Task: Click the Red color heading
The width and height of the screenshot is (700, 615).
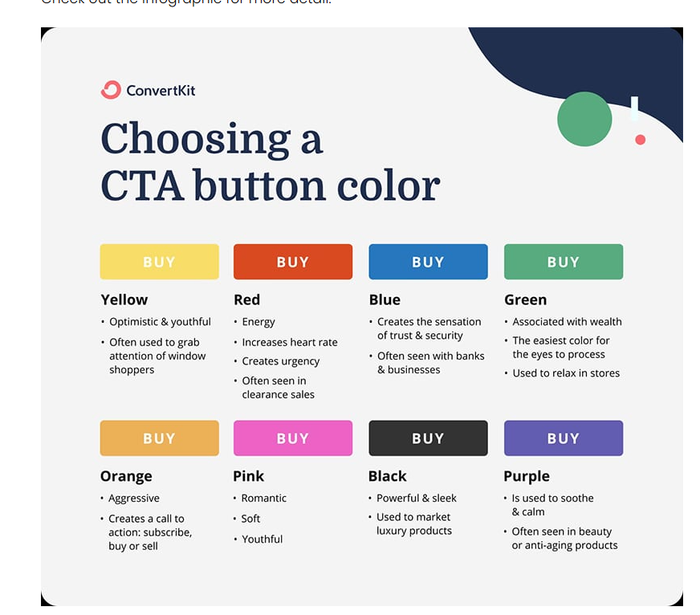Action: (247, 299)
